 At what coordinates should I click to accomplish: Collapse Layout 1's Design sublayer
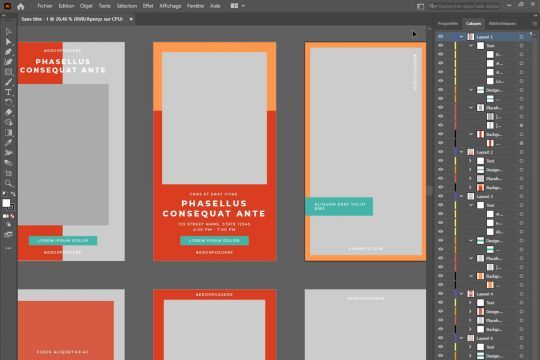pyautogui.click(x=471, y=90)
